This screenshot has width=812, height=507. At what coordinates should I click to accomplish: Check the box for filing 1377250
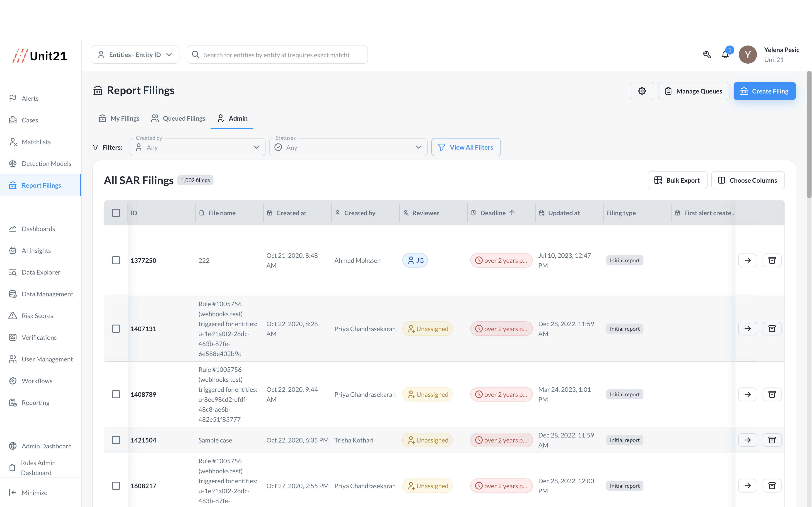click(x=116, y=261)
